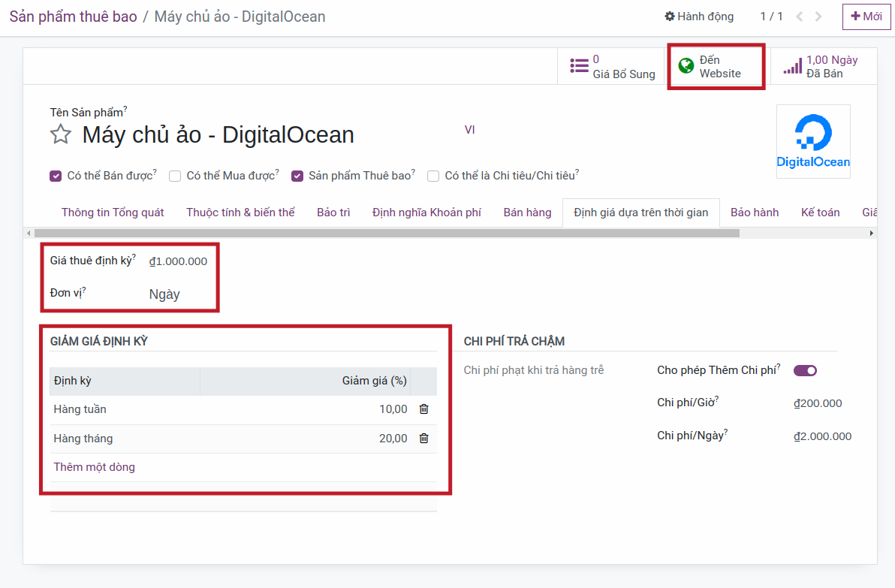Screen dimensions: 895x588
Task: Click Thêm một dòng to add line
Action: point(95,467)
